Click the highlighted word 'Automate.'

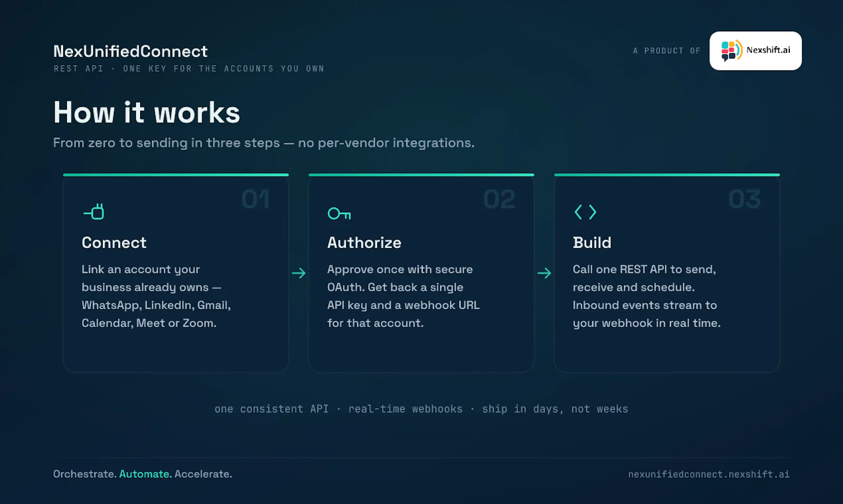pyautogui.click(x=145, y=474)
